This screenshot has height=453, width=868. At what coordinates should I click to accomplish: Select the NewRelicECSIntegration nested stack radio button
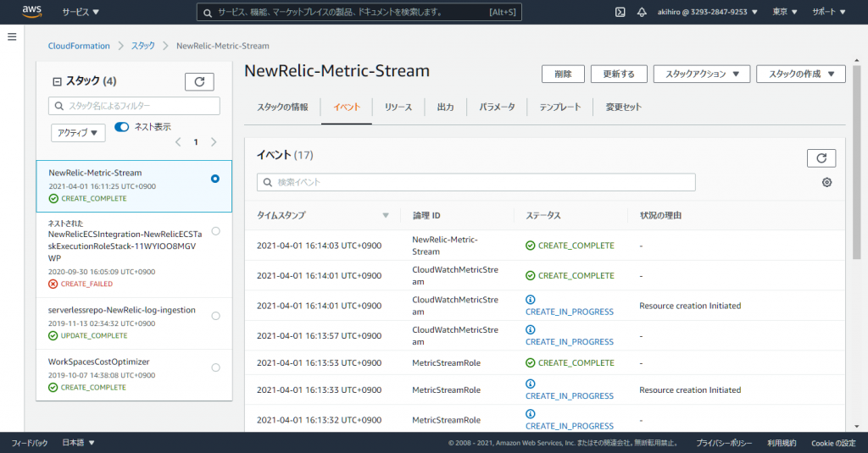[x=216, y=231]
